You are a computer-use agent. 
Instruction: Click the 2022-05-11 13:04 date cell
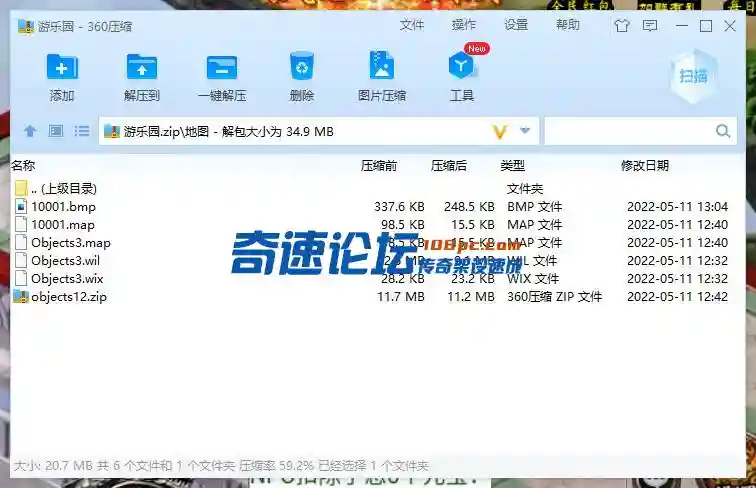(677, 206)
